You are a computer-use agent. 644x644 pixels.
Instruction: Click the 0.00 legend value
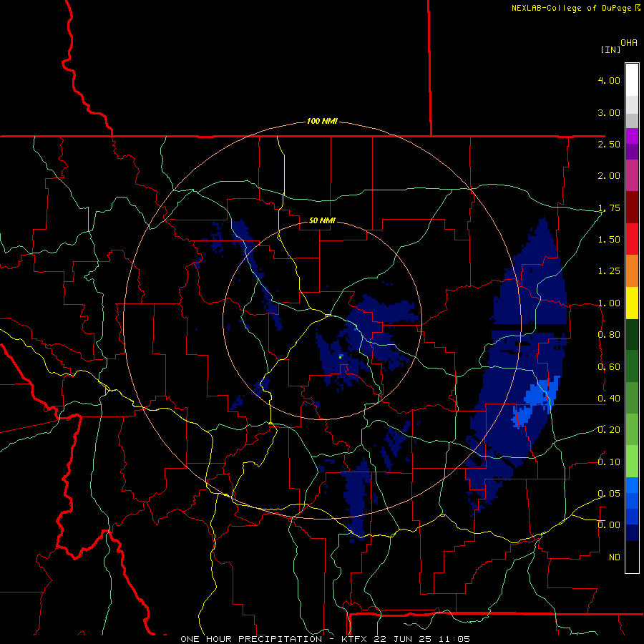click(609, 525)
